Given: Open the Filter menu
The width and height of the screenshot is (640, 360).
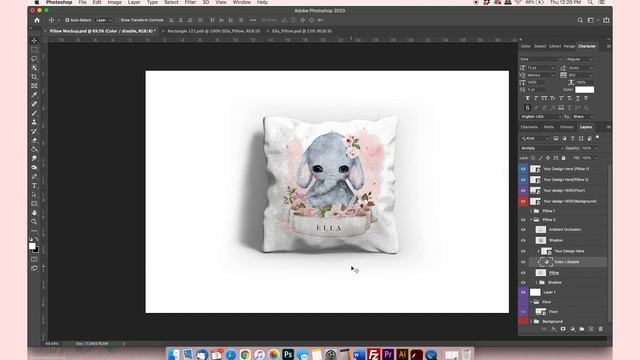Looking at the screenshot, I should click(190, 2).
